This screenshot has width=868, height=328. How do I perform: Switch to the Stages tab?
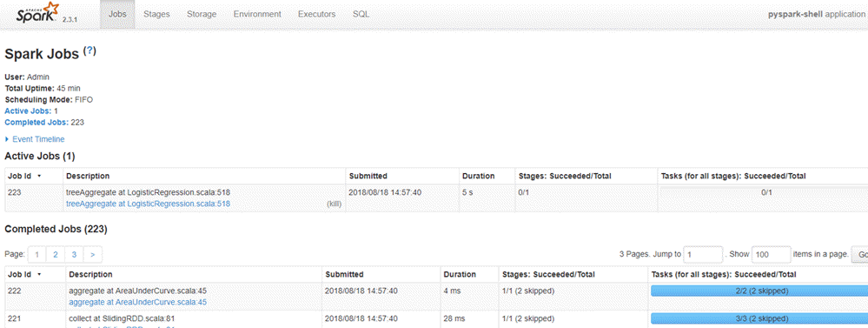click(156, 14)
